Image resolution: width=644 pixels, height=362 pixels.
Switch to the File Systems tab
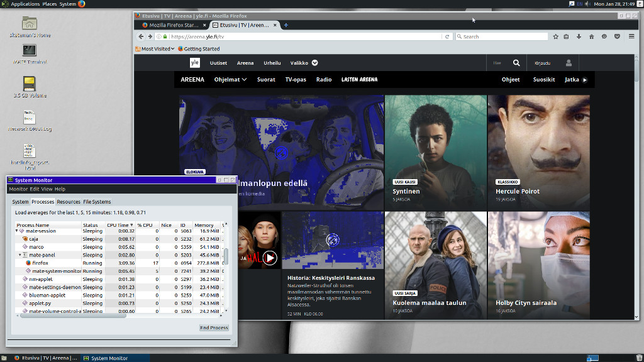click(96, 202)
